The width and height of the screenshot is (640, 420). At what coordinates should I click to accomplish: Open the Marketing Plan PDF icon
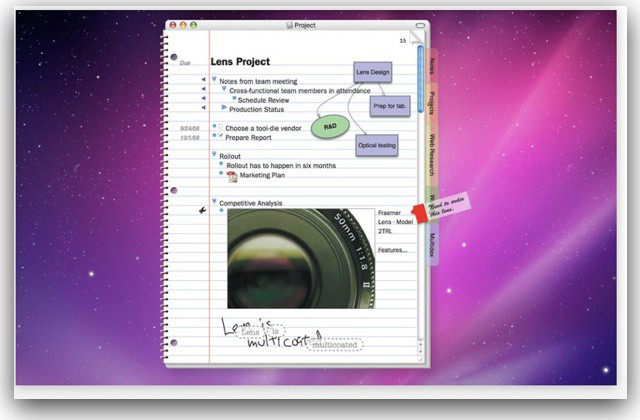click(232, 177)
